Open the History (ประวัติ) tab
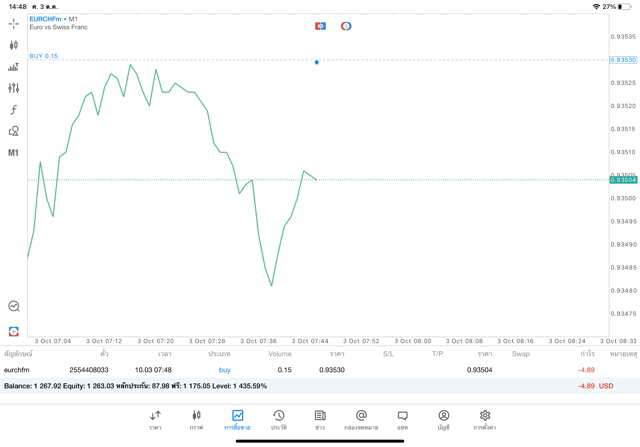The width and height of the screenshot is (640, 447). point(278,420)
